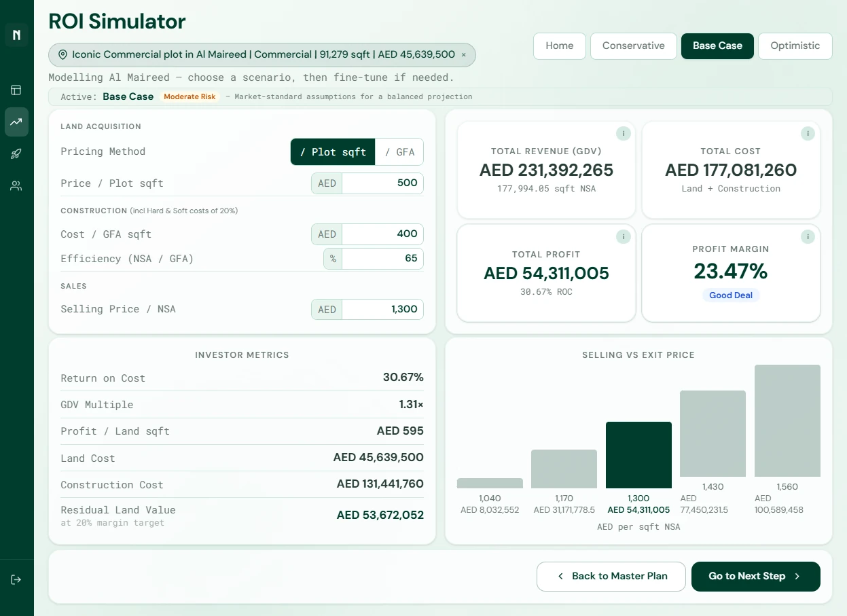Click the 1,040 bar in the chart

click(x=490, y=484)
